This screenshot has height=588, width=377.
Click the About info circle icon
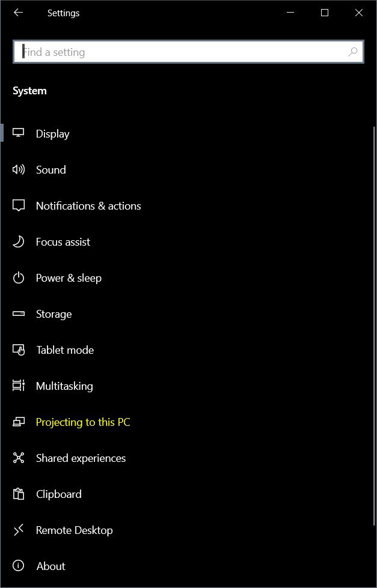click(19, 566)
